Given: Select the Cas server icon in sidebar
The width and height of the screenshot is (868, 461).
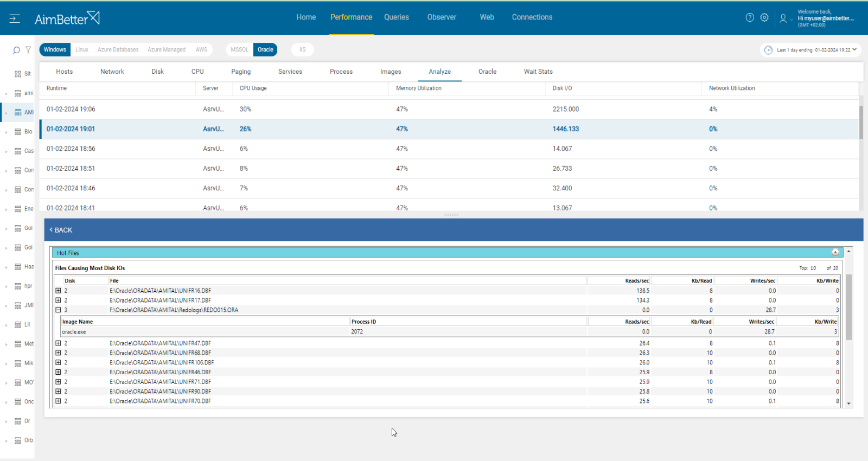Looking at the screenshot, I should point(18,151).
